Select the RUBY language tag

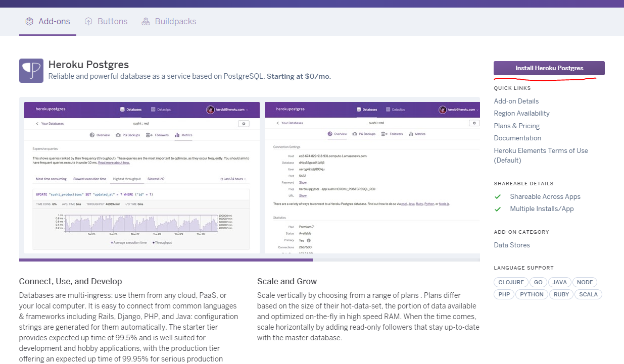[561, 294]
